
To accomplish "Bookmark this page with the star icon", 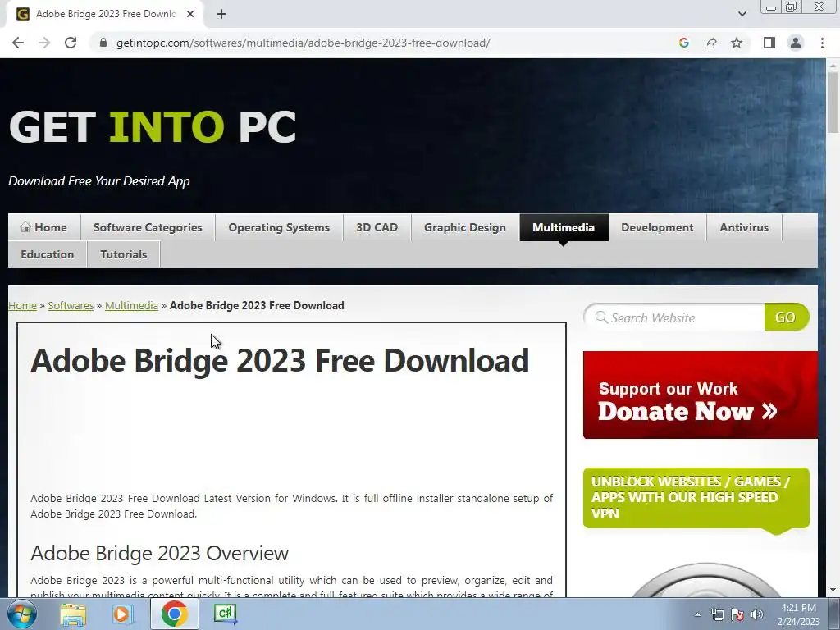I will click(737, 43).
